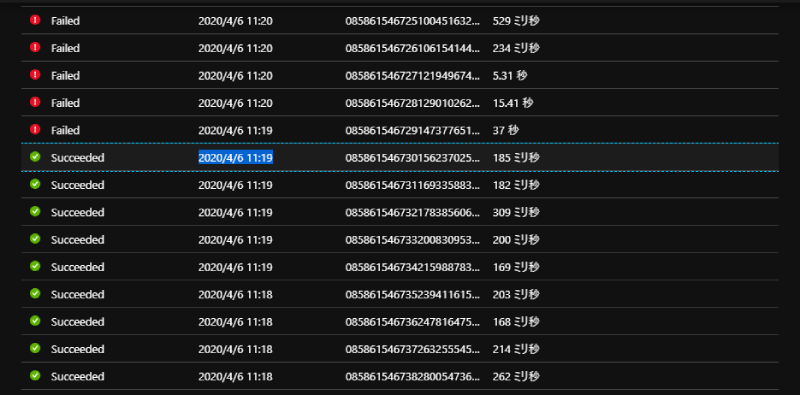Click the failed status icon of the 234 ミリ秒 run
Image resolution: width=800 pixels, height=395 pixels.
pyautogui.click(x=35, y=47)
